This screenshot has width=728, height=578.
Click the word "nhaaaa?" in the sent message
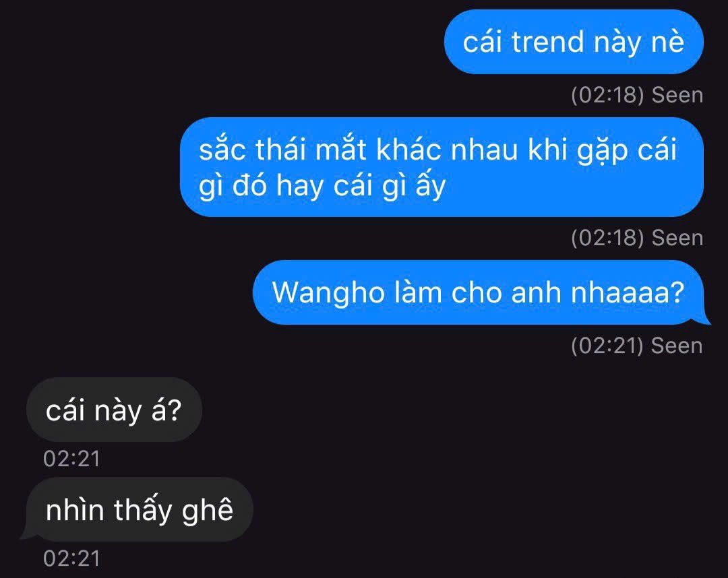628,293
